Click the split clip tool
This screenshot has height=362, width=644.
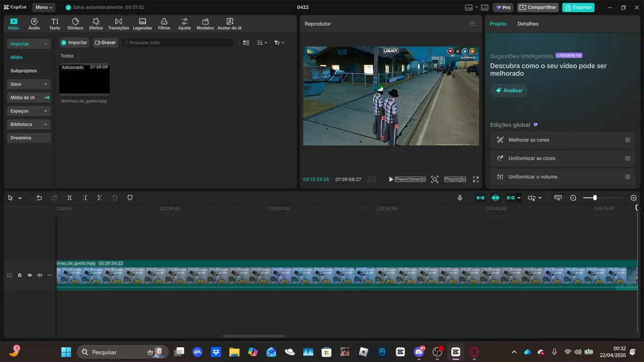[x=69, y=198]
